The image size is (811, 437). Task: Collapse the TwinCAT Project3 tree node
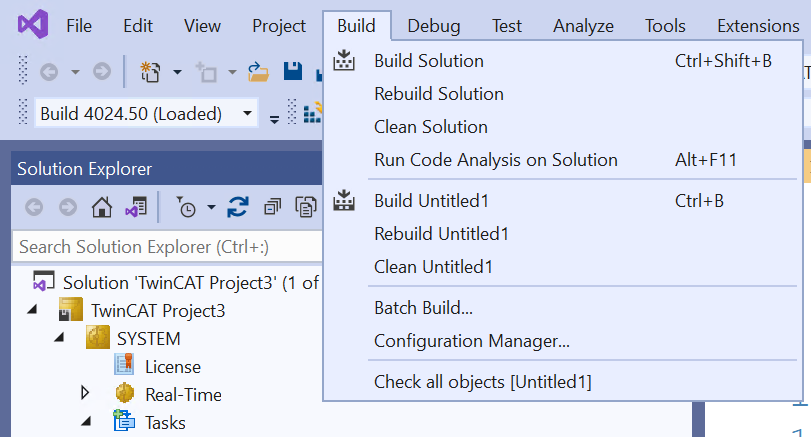point(33,310)
